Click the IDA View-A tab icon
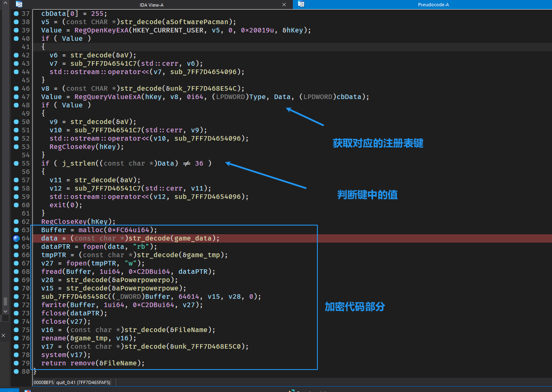 coord(19,4)
